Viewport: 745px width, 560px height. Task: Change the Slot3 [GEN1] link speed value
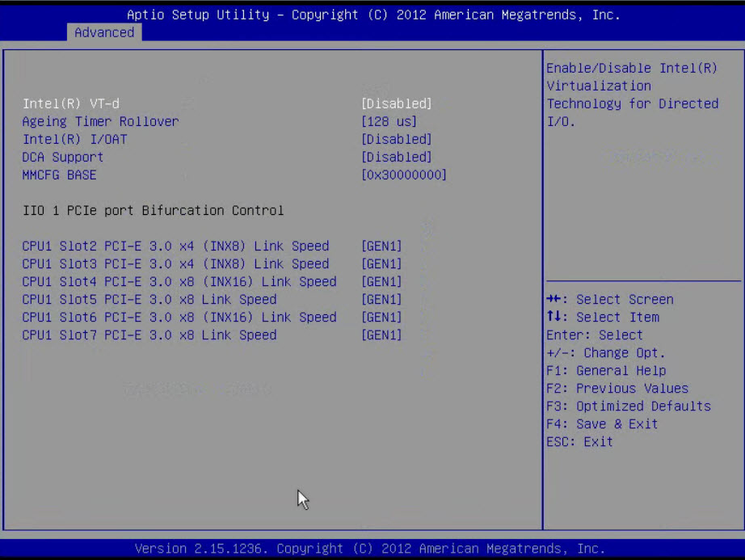click(x=381, y=263)
